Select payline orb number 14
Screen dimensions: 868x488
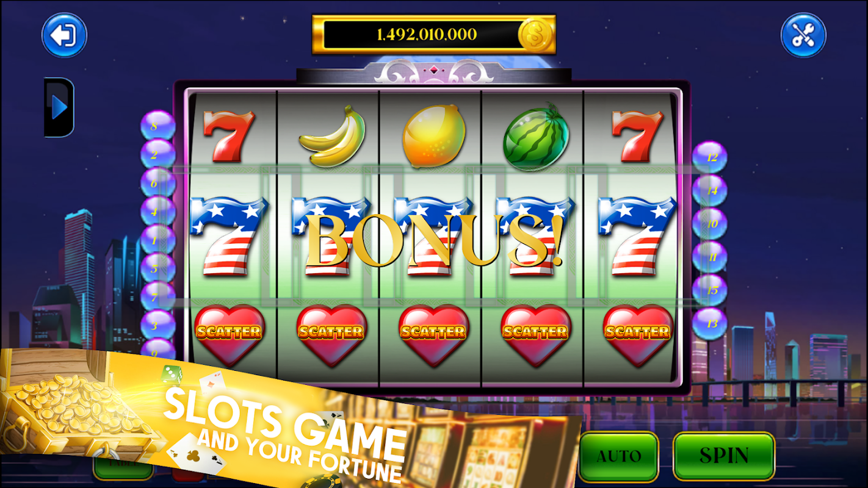pos(709,191)
